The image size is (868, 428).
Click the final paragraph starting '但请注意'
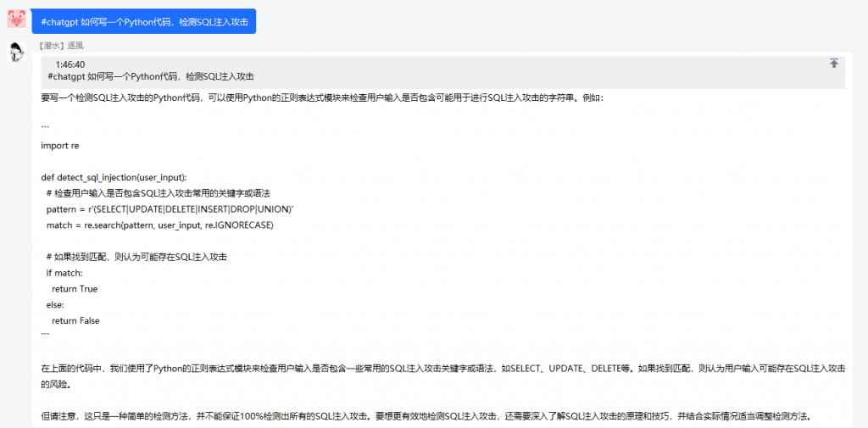tap(427, 416)
